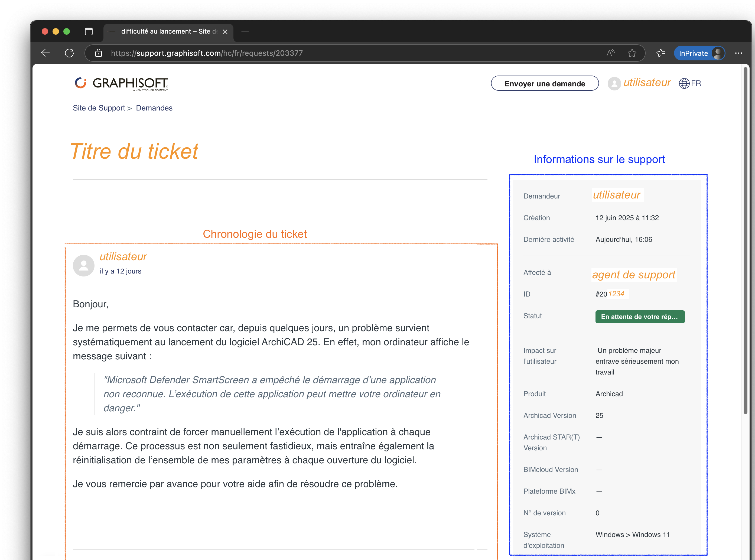Select the 'Windows > Windows 11' value

(x=632, y=535)
